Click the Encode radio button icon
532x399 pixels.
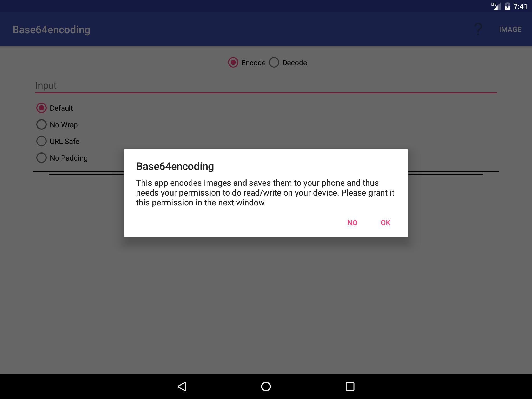tap(233, 62)
